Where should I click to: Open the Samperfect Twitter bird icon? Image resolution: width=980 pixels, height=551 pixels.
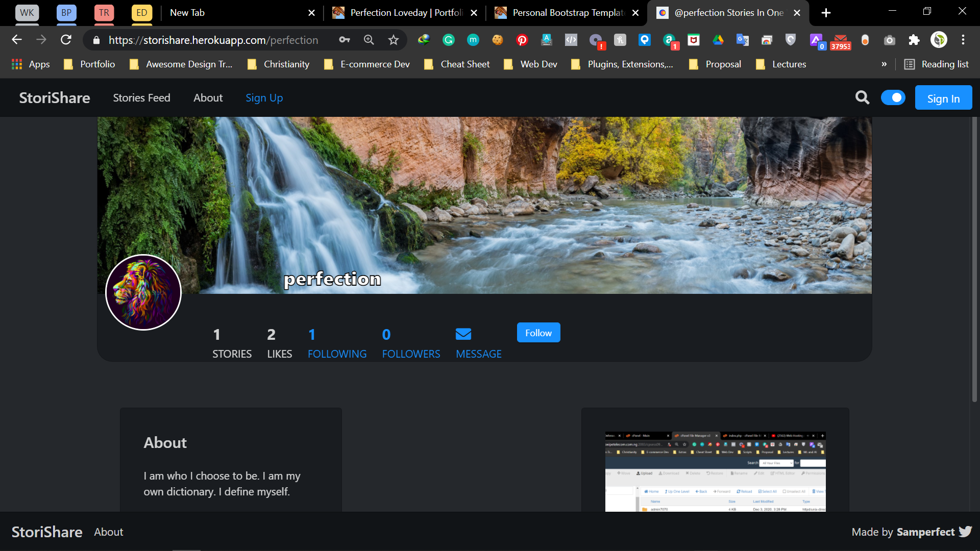tap(965, 532)
